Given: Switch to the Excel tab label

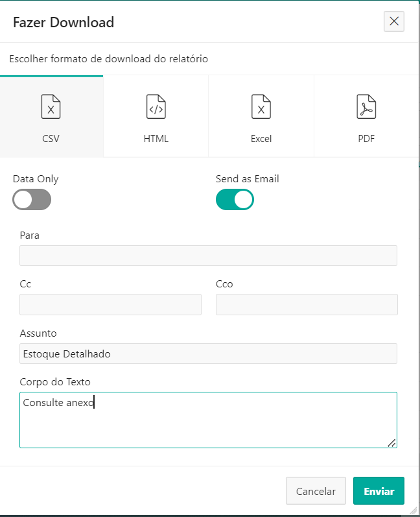Looking at the screenshot, I should click(261, 139).
